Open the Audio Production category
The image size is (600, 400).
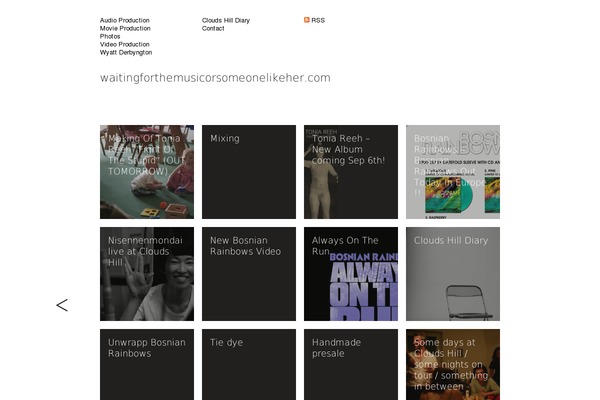click(x=125, y=20)
